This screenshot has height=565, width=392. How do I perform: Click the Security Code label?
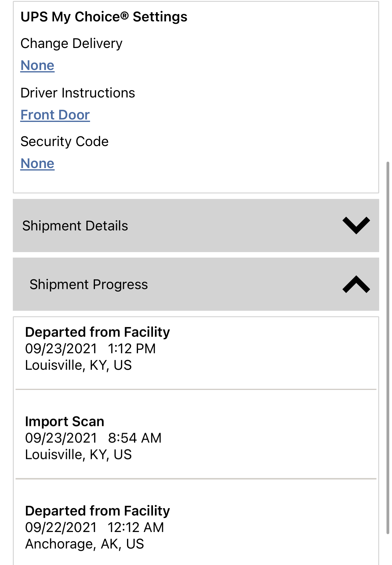click(64, 141)
